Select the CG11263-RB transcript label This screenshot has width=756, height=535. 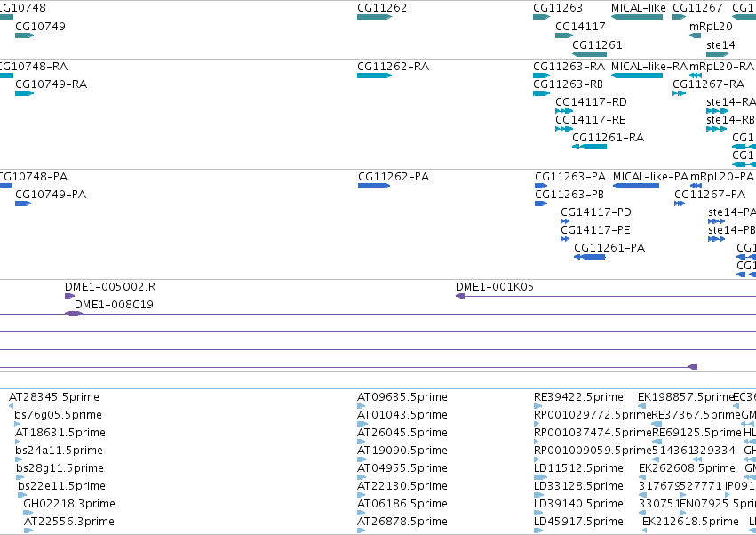click(x=568, y=84)
